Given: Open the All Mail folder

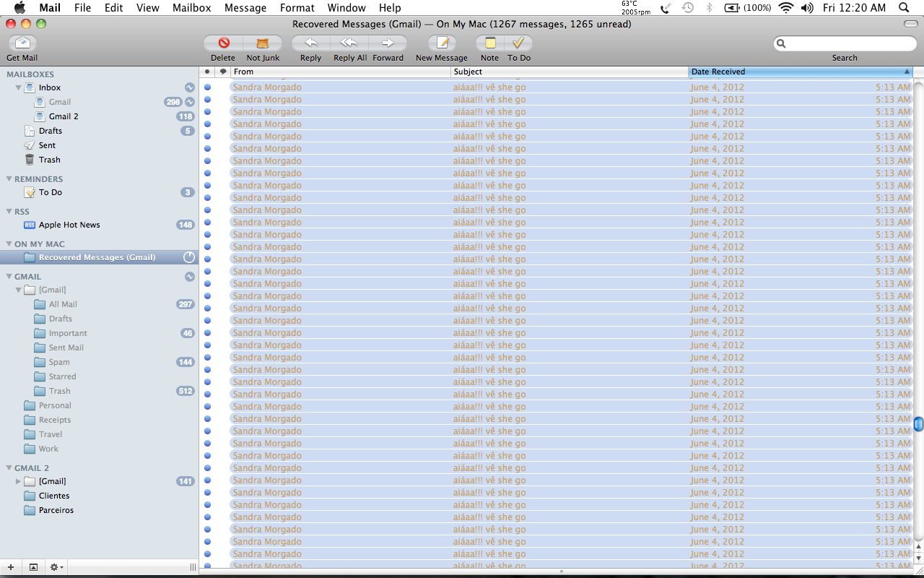Looking at the screenshot, I should (63, 304).
